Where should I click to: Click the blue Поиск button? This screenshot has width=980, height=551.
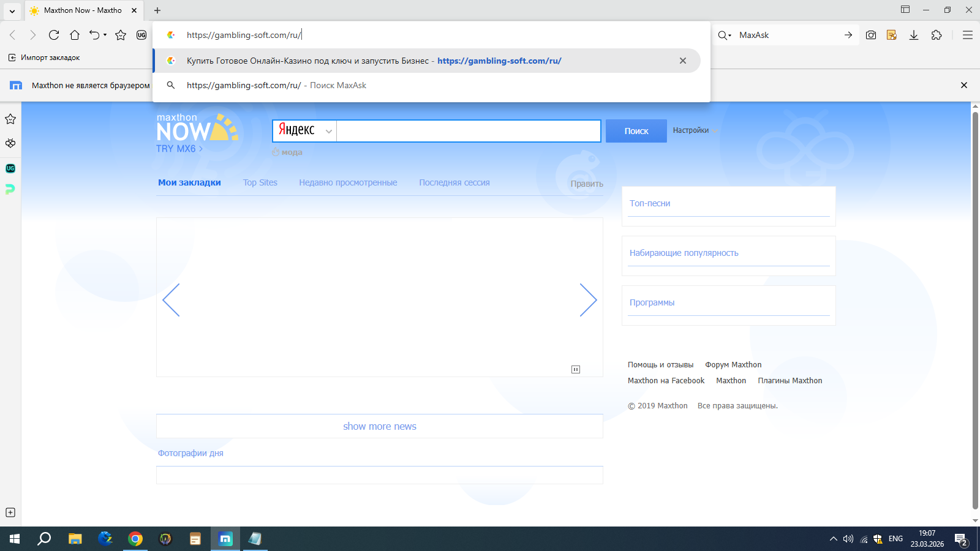tap(636, 131)
